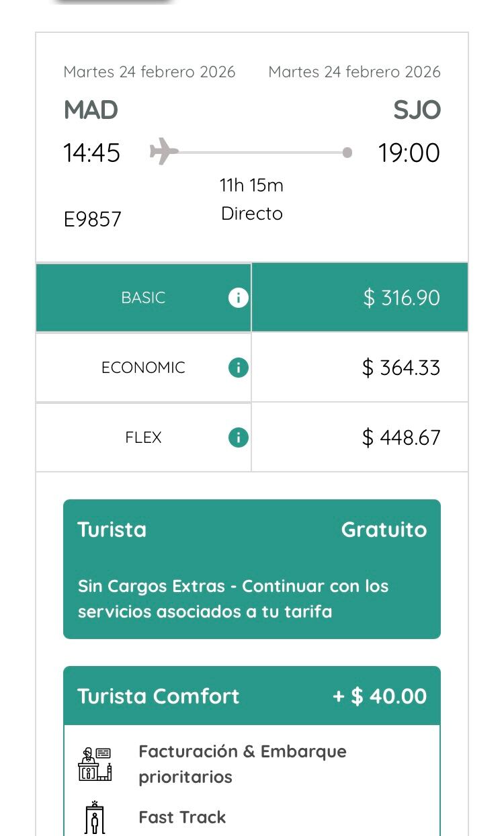504x836 pixels.
Task: Show FLEX fare details info icon
Action: click(239, 437)
